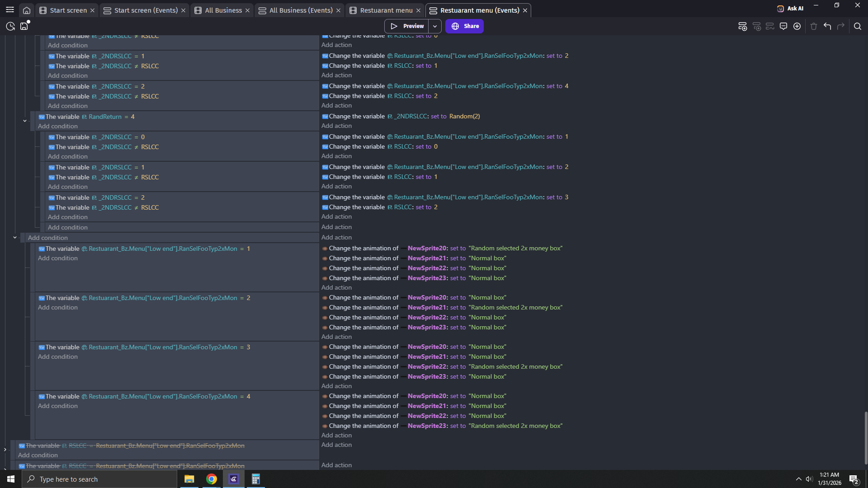Viewport: 868px width, 488px height.
Task: Collapse the RandReturn = 4 event
Action: click(25, 121)
